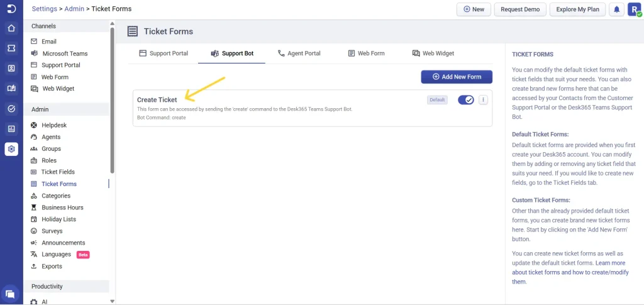
Task: Click the Default badge on Create Ticket
Action: click(x=437, y=100)
